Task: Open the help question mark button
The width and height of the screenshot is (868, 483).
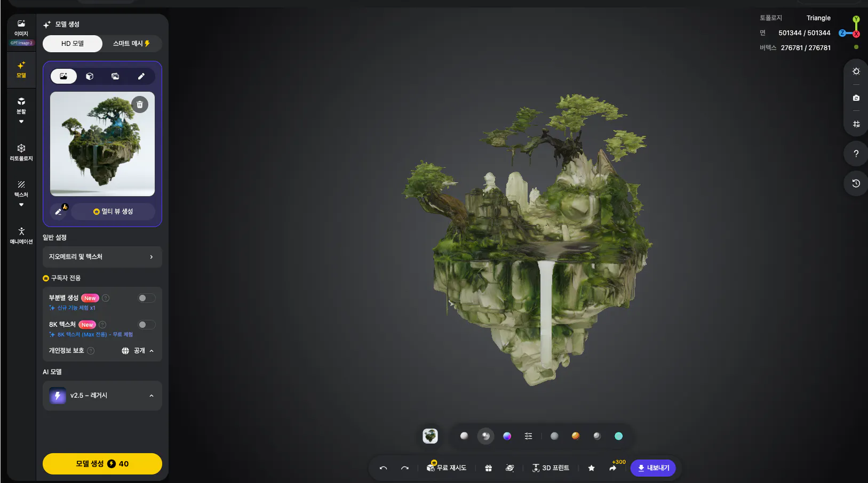Action: click(x=856, y=154)
